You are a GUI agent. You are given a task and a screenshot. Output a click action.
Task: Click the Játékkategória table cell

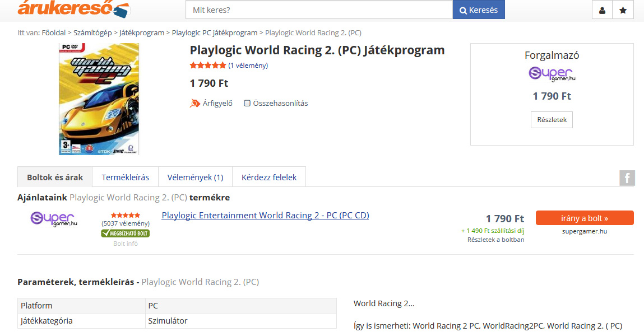81,321
